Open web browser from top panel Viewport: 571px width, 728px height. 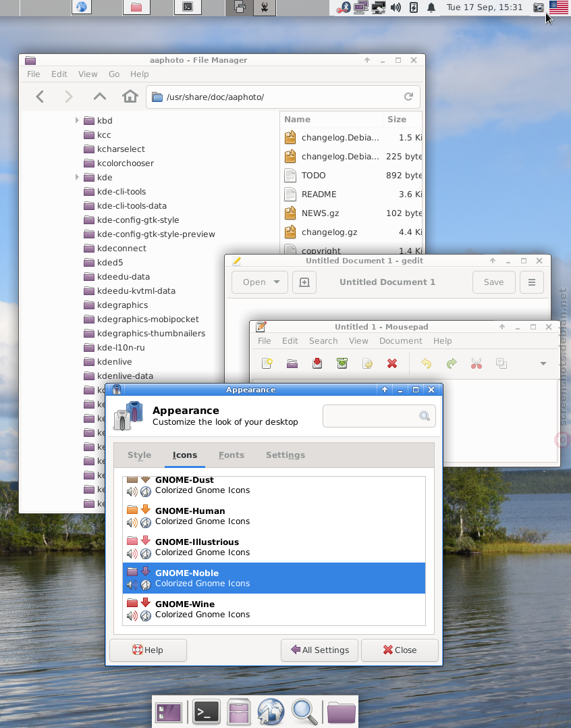(82, 7)
